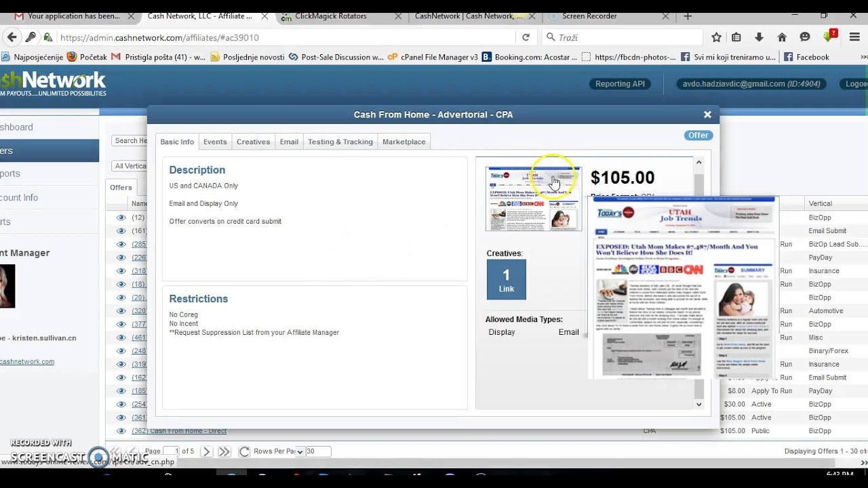
Task: Open the Facebook bookmark
Action: pos(806,57)
